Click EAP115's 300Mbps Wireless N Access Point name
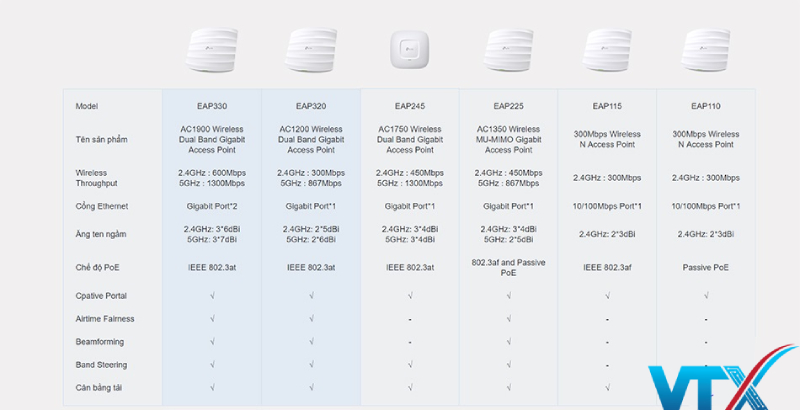The height and width of the screenshot is (410, 800). [x=607, y=139]
